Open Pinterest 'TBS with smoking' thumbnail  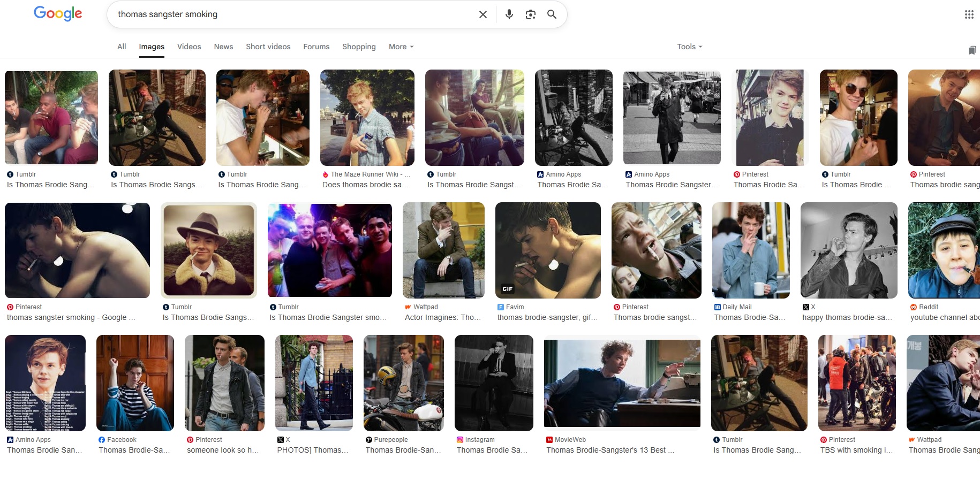click(857, 383)
